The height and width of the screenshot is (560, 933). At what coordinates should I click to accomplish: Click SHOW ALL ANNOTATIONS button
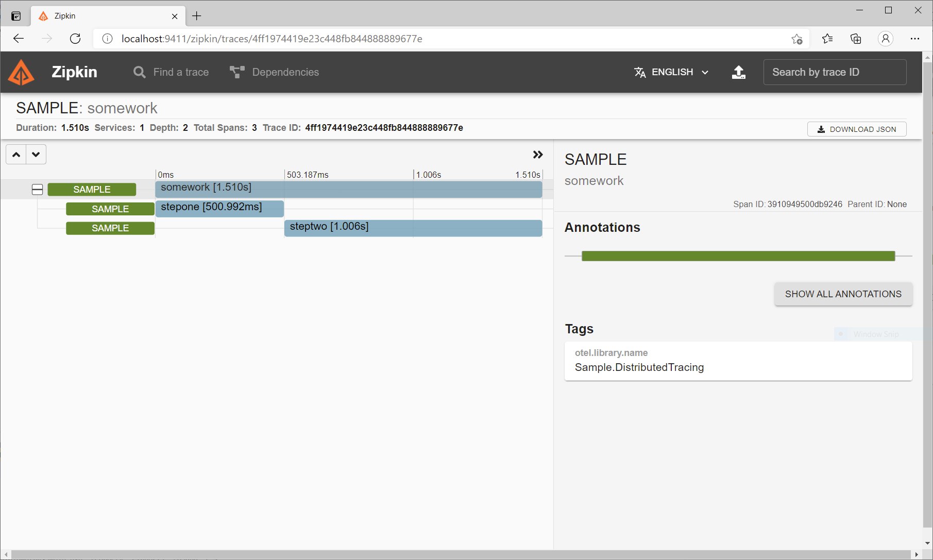[843, 294]
